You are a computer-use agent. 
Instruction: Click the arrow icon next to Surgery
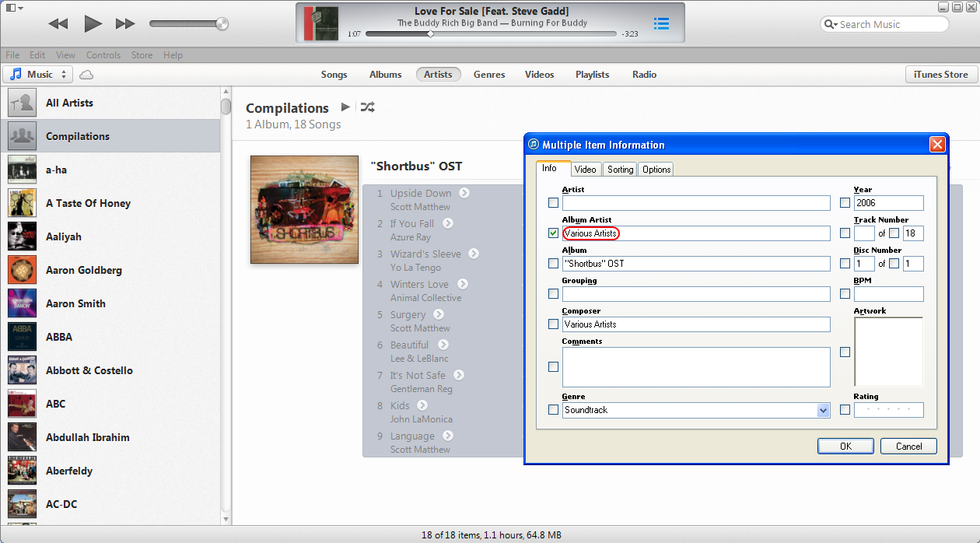439,314
